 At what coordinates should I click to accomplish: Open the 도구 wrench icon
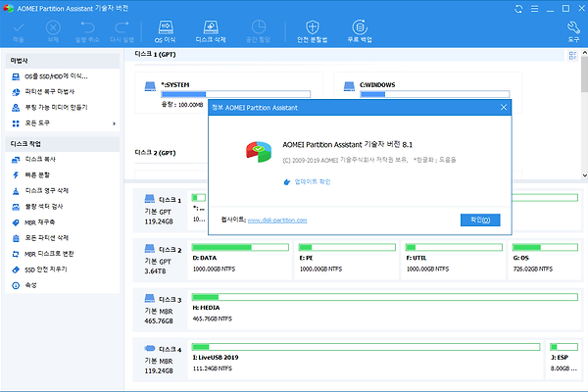point(573,30)
